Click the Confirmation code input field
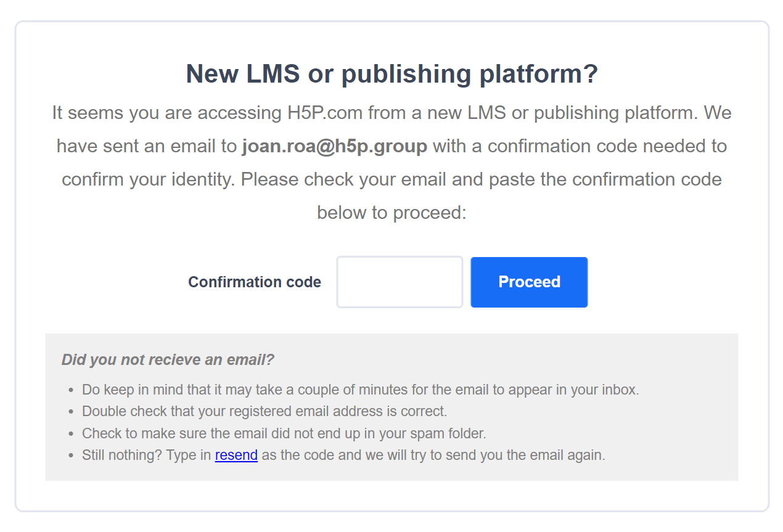 tap(400, 282)
